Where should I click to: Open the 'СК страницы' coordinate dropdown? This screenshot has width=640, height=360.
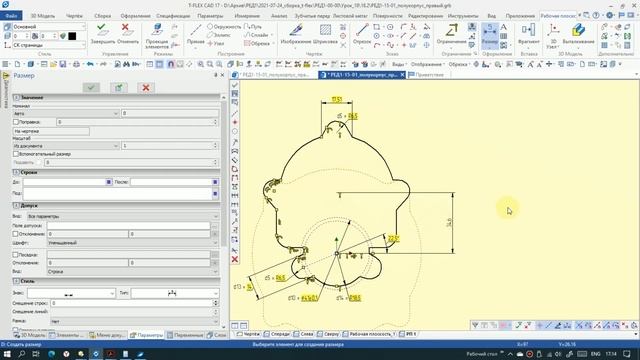click(49, 45)
